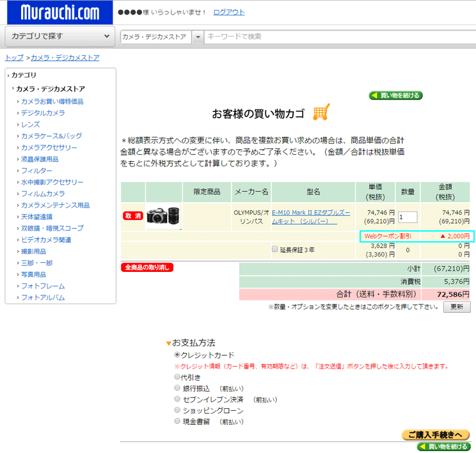The width and height of the screenshot is (476, 453).
Task: Click the keyword search input field
Action: point(340,36)
